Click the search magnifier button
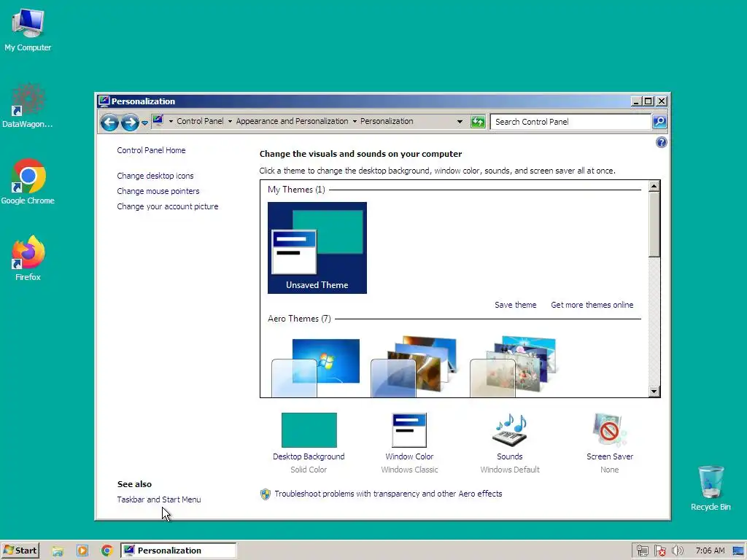Screen dimensions: 747x560 [x=659, y=122]
